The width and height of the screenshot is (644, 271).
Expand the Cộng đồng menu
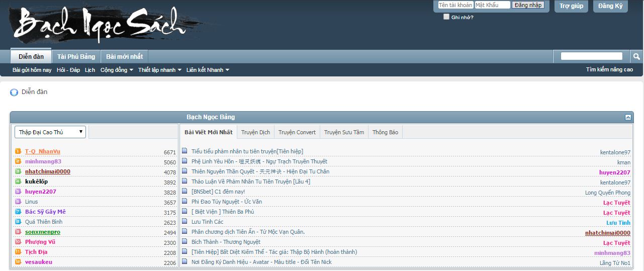[x=117, y=70]
